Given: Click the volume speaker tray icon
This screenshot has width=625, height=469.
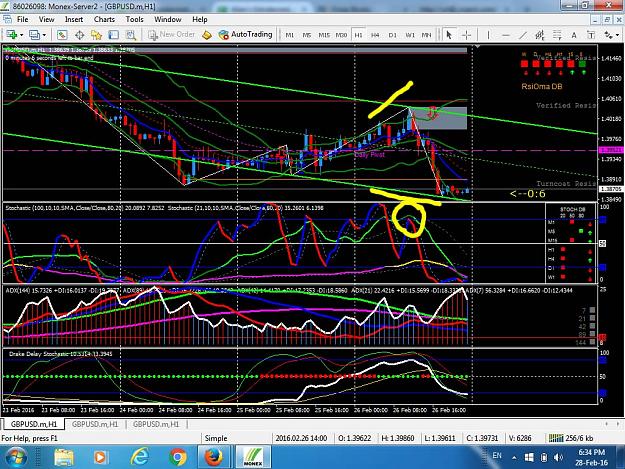Looking at the screenshot, I should pyautogui.click(x=558, y=457).
